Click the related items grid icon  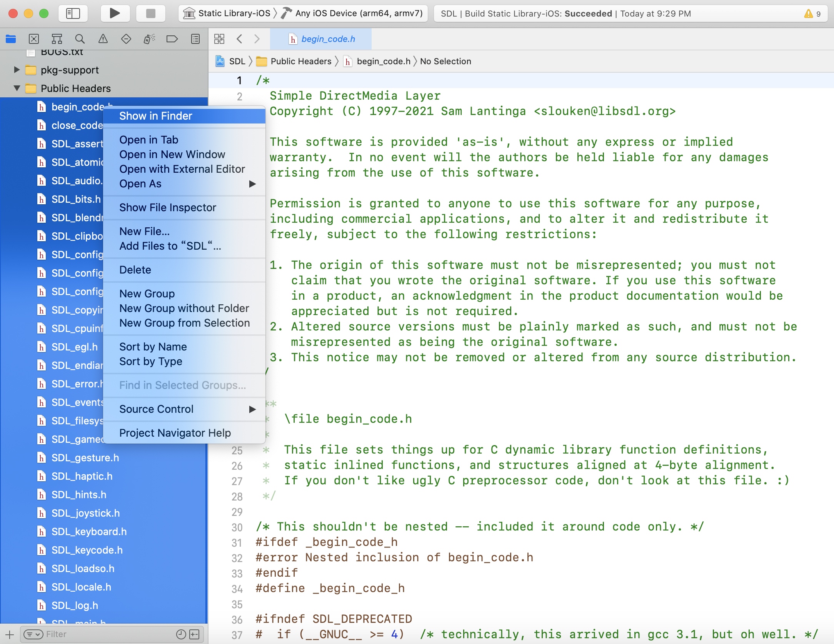click(x=219, y=39)
